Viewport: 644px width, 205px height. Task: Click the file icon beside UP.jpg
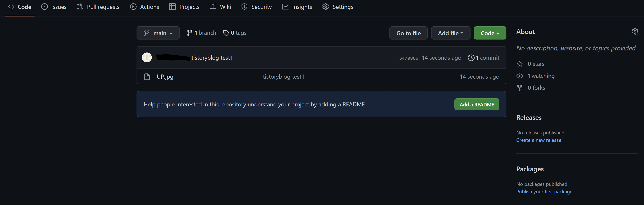(147, 77)
